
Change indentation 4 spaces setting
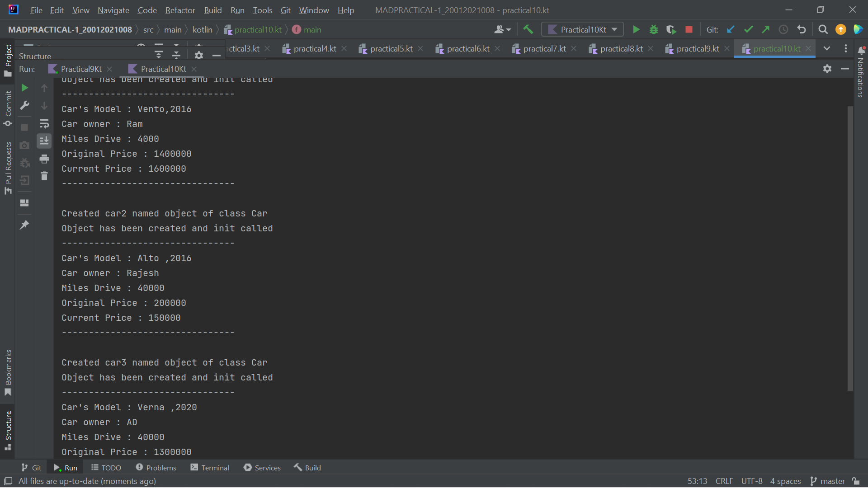pyautogui.click(x=785, y=481)
